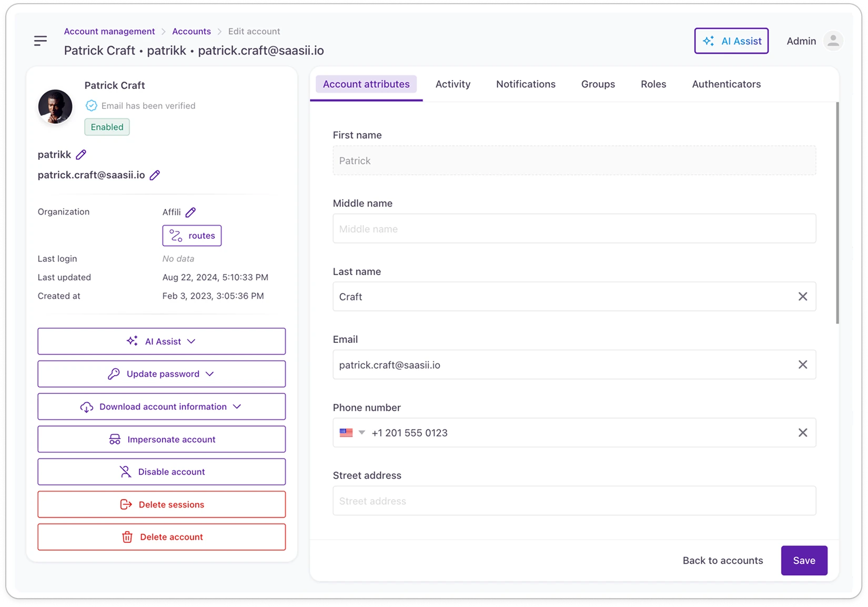Click Impersonate account button
The width and height of the screenshot is (868, 607).
pos(162,439)
